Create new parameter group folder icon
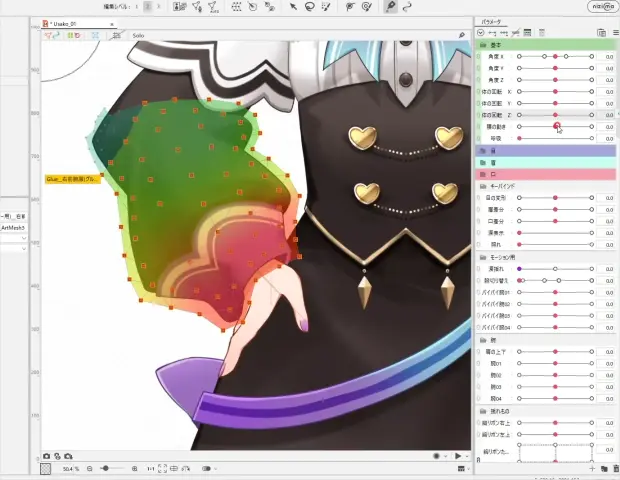Image resolution: width=620 pixels, height=480 pixels. pos(604,469)
